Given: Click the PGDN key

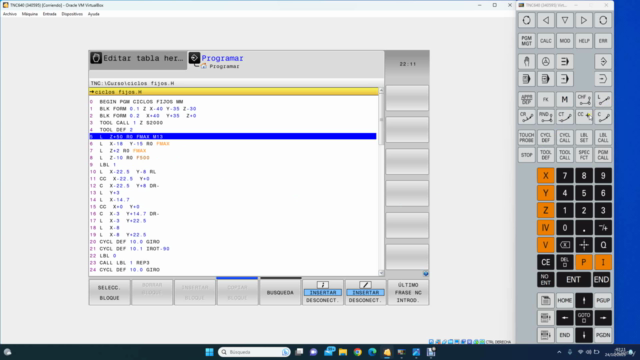Looking at the screenshot, I should [603, 335].
